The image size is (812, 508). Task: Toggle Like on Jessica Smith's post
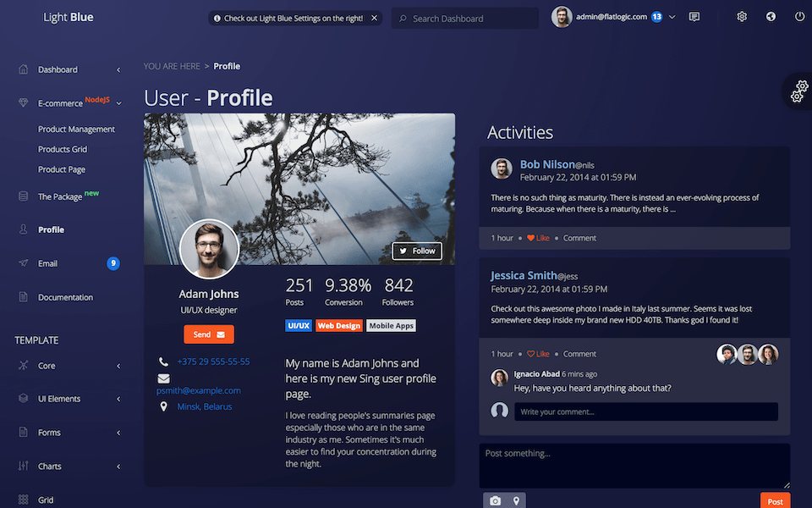coord(539,354)
